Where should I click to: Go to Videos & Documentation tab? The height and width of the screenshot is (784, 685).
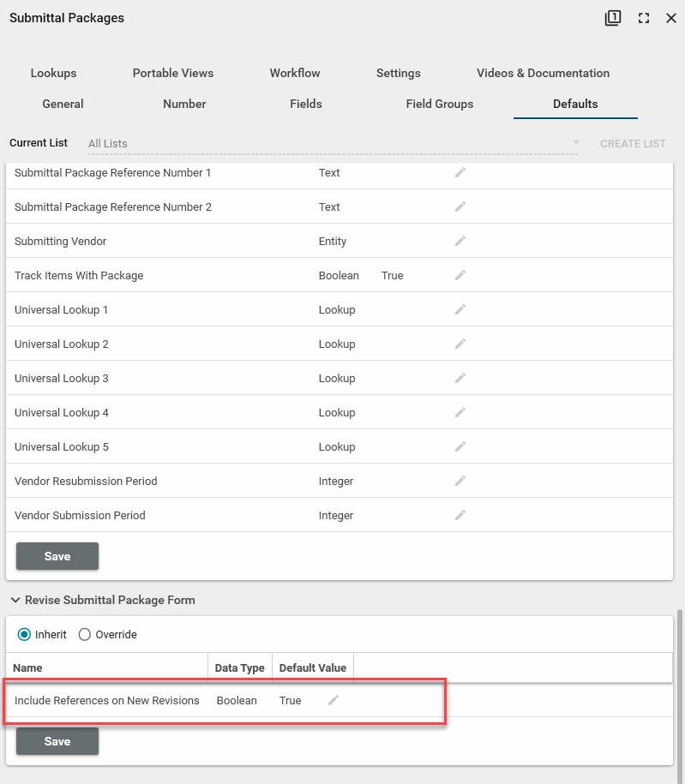(x=543, y=73)
